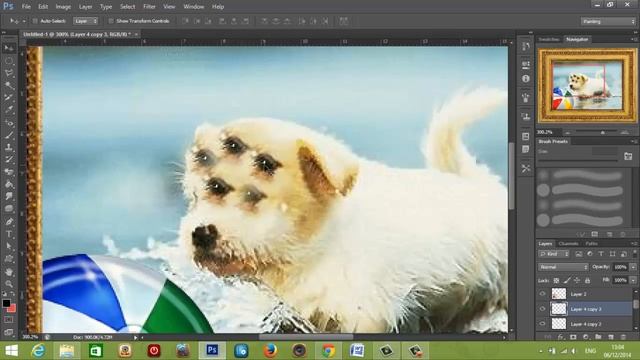Open the Clone Source panel icon
This screenshot has height=360, width=640.
click(526, 117)
